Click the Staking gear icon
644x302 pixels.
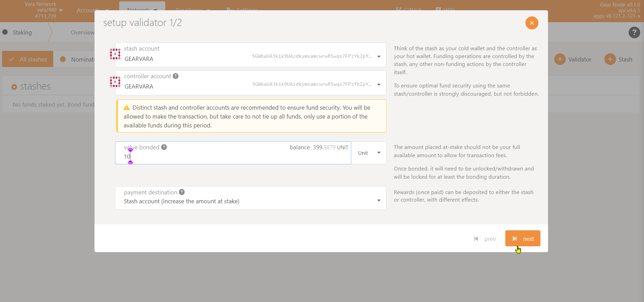5,32
